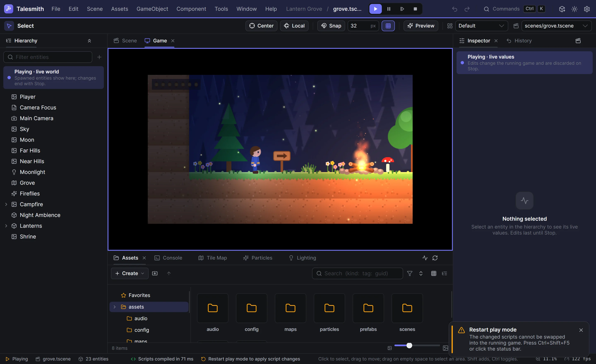This screenshot has height=364, width=596.
Task: Click the import asset icon
Action: point(155,273)
